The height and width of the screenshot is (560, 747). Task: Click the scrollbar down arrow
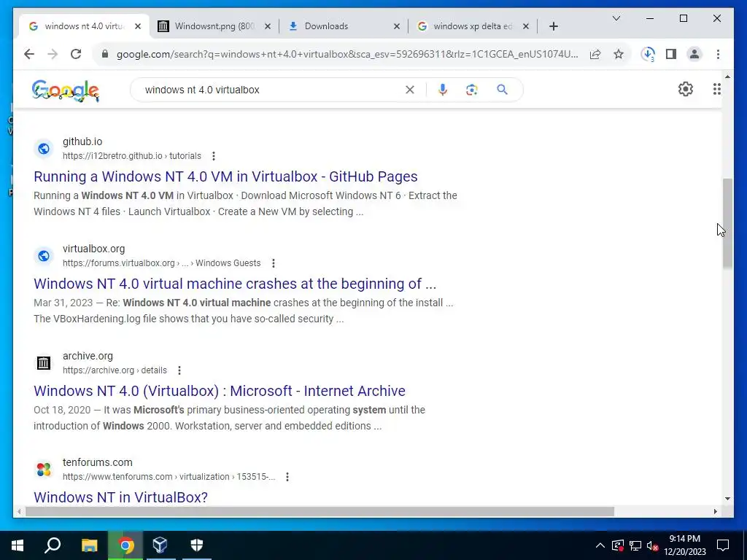(727, 499)
